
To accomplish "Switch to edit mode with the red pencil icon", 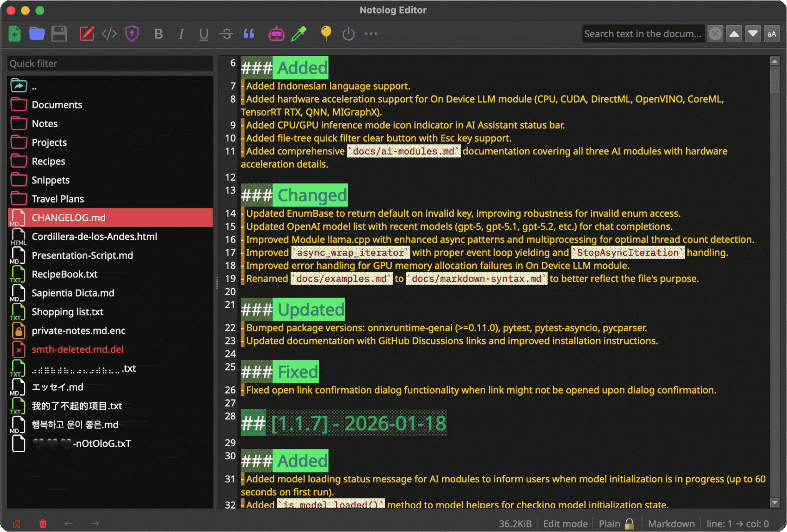I will pos(87,34).
